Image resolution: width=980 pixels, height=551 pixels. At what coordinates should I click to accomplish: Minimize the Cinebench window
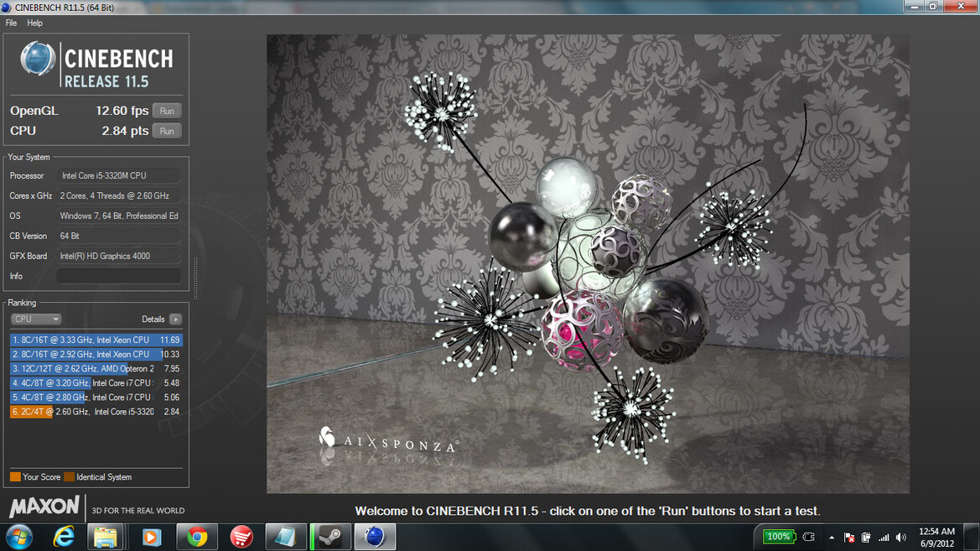(915, 6)
